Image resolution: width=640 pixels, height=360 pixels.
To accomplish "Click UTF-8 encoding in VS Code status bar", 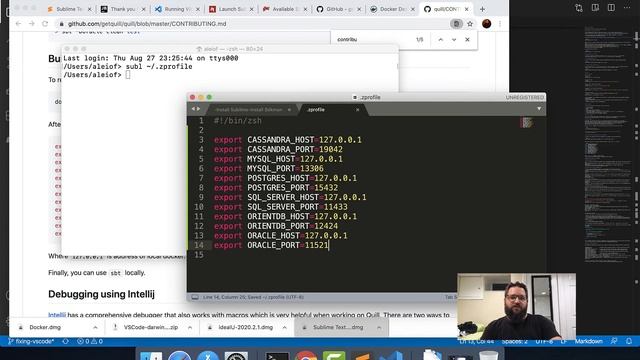I will (x=544, y=341).
